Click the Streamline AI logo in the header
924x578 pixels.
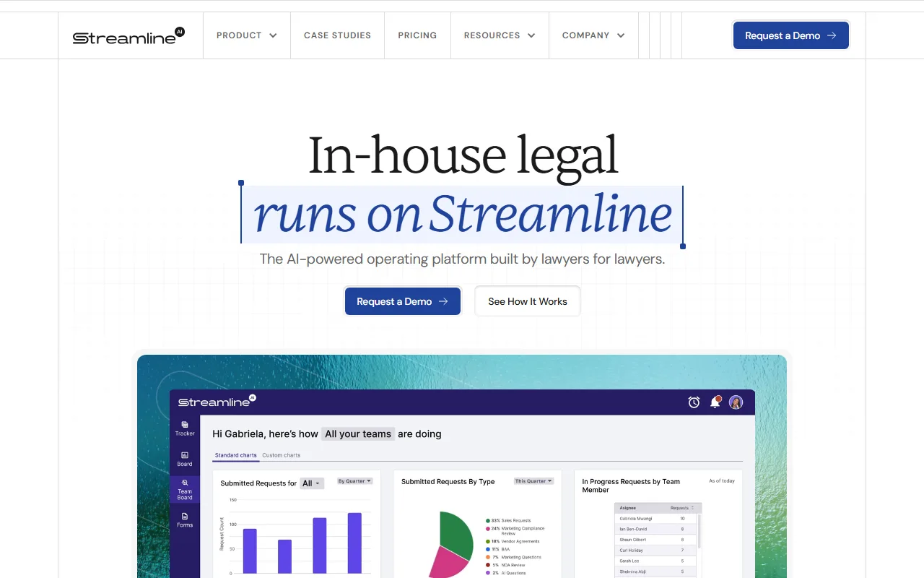click(128, 36)
